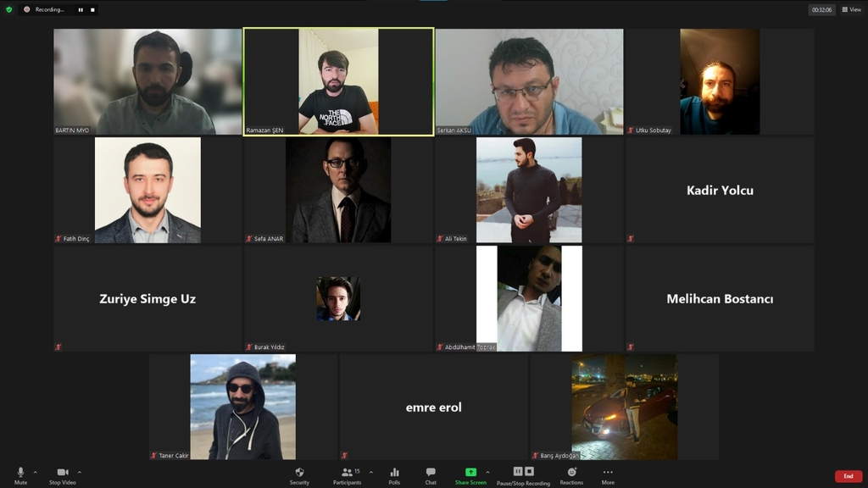Click the red End meeting button
868x488 pixels.
pyautogui.click(x=848, y=476)
